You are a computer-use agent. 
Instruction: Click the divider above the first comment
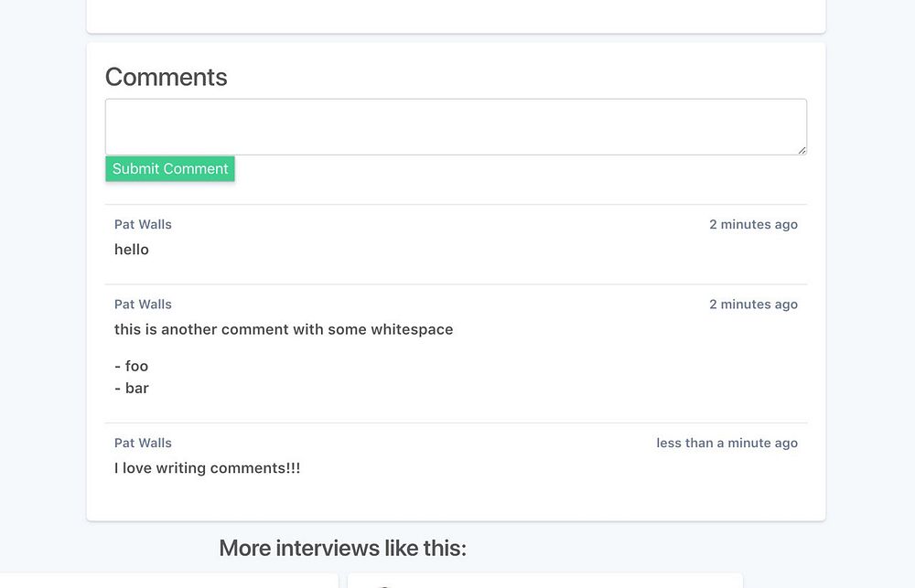(456, 204)
